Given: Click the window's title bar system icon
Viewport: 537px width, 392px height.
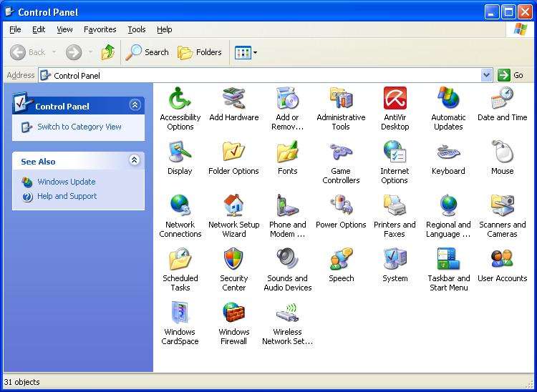Looking at the screenshot, I should pyautogui.click(x=9, y=12).
